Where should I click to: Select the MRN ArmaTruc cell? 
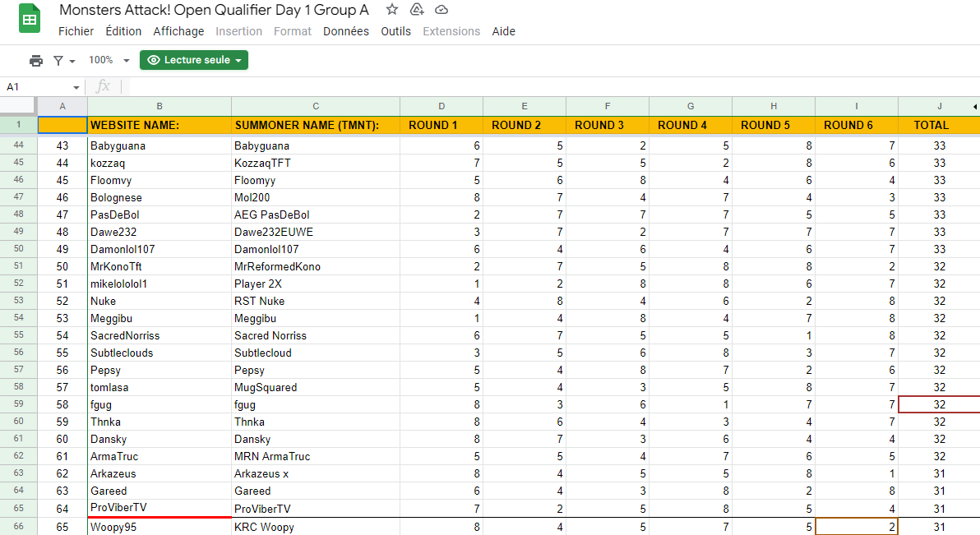(x=316, y=456)
